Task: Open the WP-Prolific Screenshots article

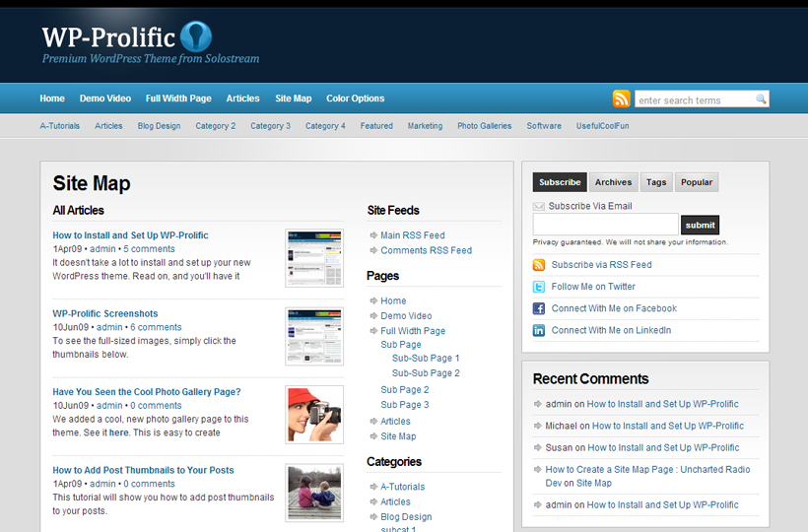Action: pos(105,313)
